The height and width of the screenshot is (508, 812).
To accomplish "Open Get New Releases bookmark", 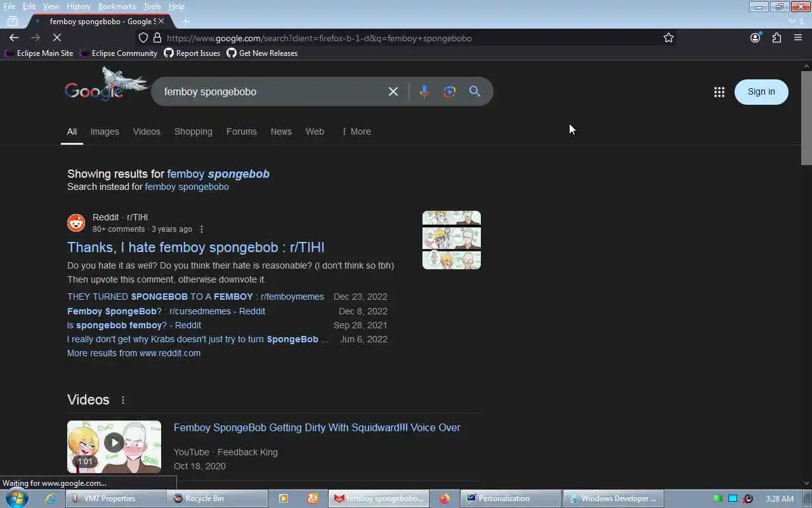I will coord(262,53).
